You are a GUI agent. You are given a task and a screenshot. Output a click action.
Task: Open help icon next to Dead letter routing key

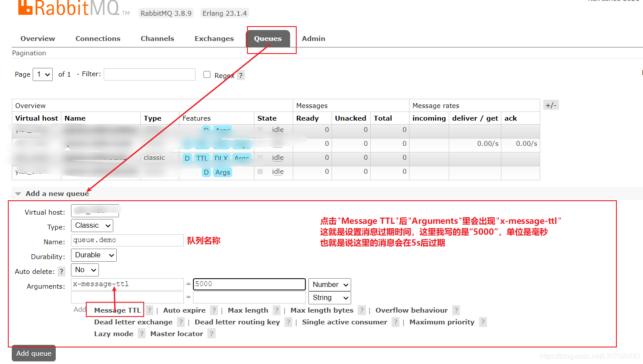pyautogui.click(x=288, y=322)
